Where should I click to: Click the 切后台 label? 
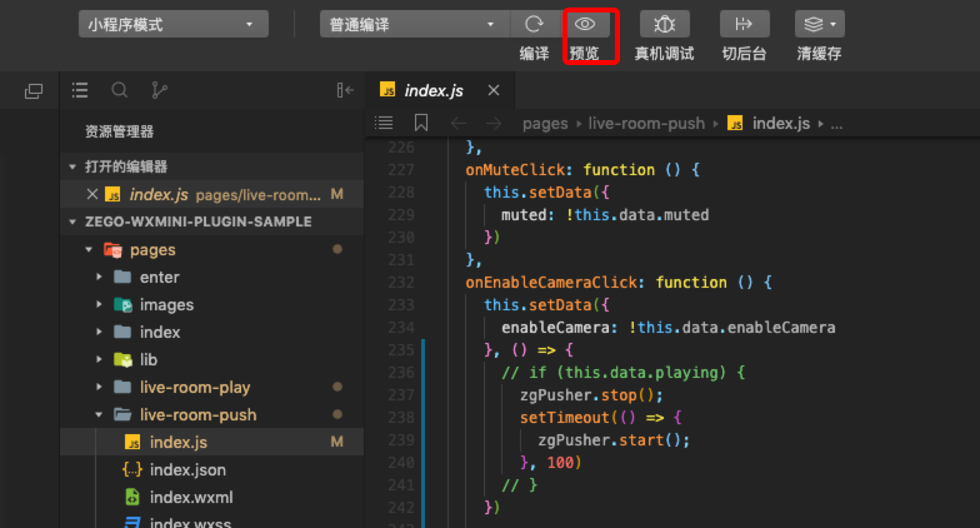(744, 54)
